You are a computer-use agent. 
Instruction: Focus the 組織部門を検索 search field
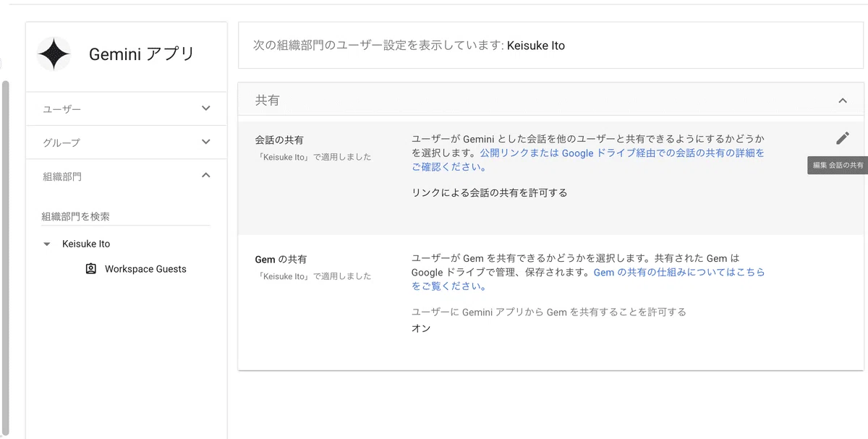coord(126,216)
